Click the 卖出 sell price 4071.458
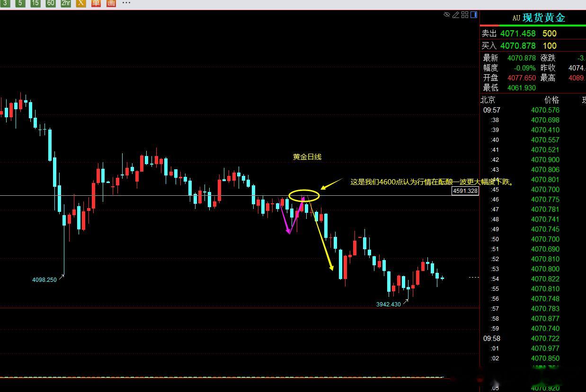This screenshot has height=392, width=586. (518, 34)
